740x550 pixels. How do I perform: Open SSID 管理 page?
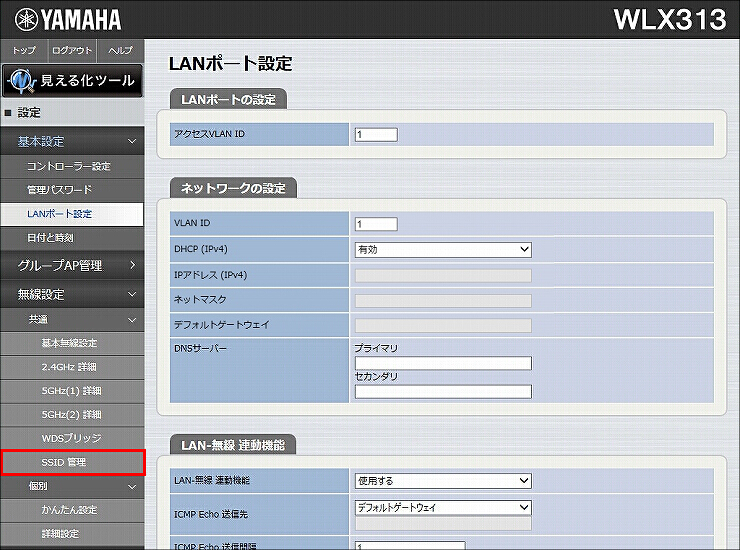click(x=72, y=462)
